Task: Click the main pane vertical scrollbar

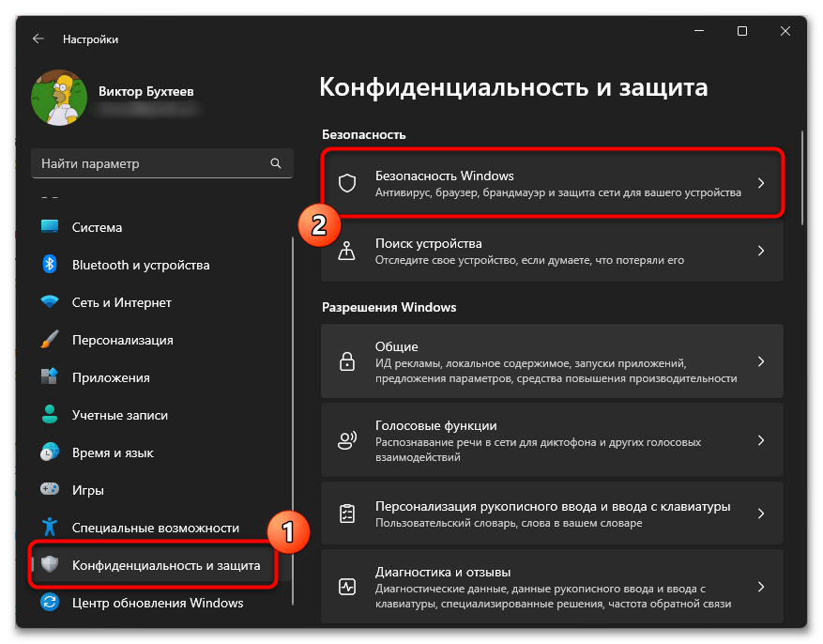Action: pos(802,178)
